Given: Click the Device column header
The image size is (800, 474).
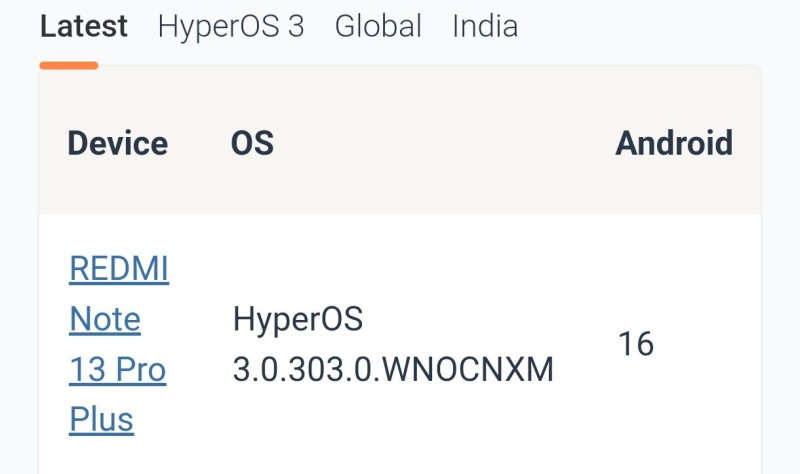Looking at the screenshot, I should click(117, 143).
